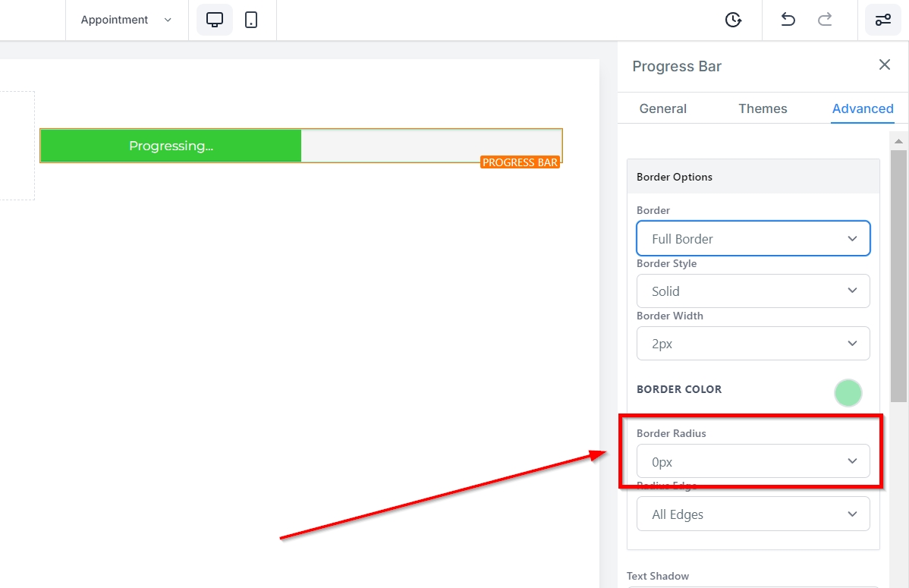Image resolution: width=909 pixels, height=588 pixels.
Task: Click the orange PROGRESS BAR label
Action: coord(520,162)
